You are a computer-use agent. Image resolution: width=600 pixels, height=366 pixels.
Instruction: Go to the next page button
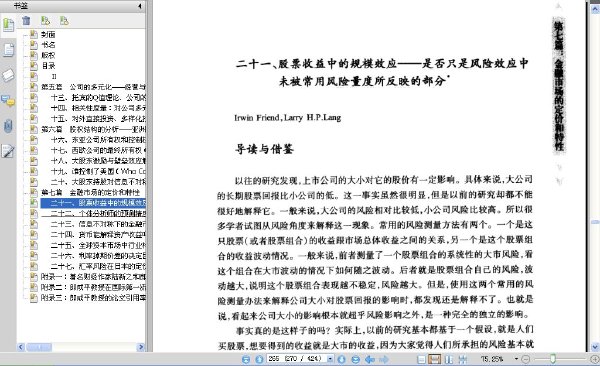(342, 359)
